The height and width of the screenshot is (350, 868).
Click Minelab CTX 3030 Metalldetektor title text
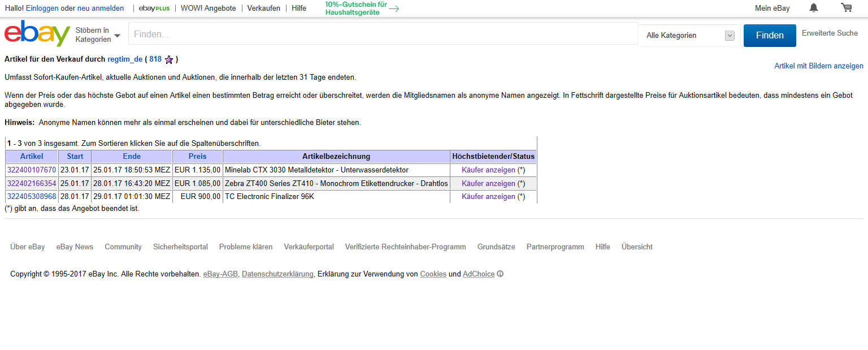coord(316,170)
